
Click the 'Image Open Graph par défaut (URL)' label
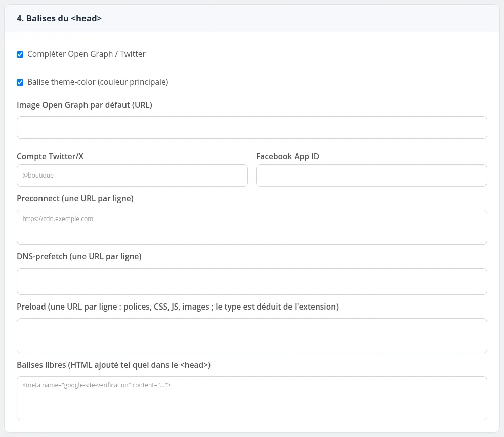[85, 105]
